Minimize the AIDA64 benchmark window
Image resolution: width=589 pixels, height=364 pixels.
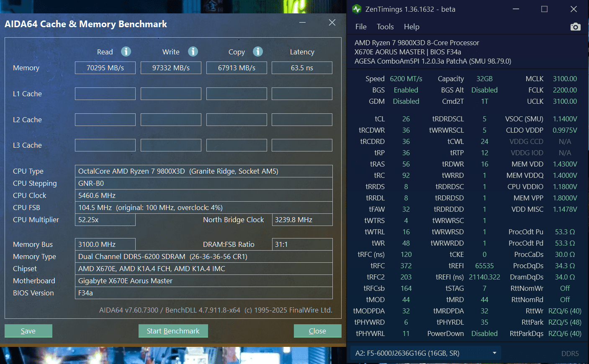(302, 23)
